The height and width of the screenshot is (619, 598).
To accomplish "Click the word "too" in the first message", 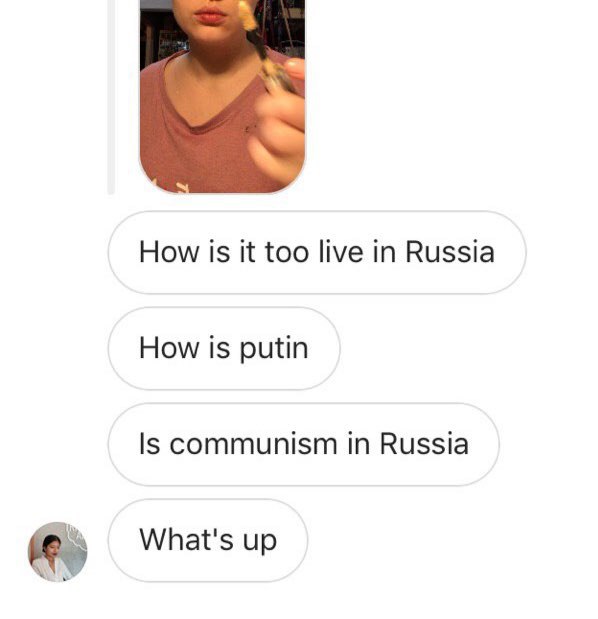I will coord(287,252).
